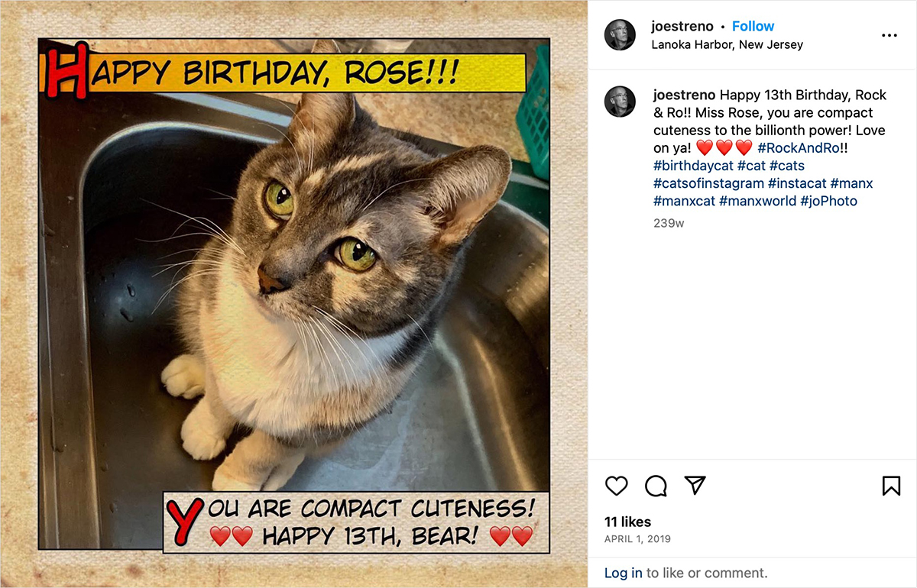This screenshot has width=917, height=588.
Task: Open comments via the speech bubble icon
Action: [656, 486]
